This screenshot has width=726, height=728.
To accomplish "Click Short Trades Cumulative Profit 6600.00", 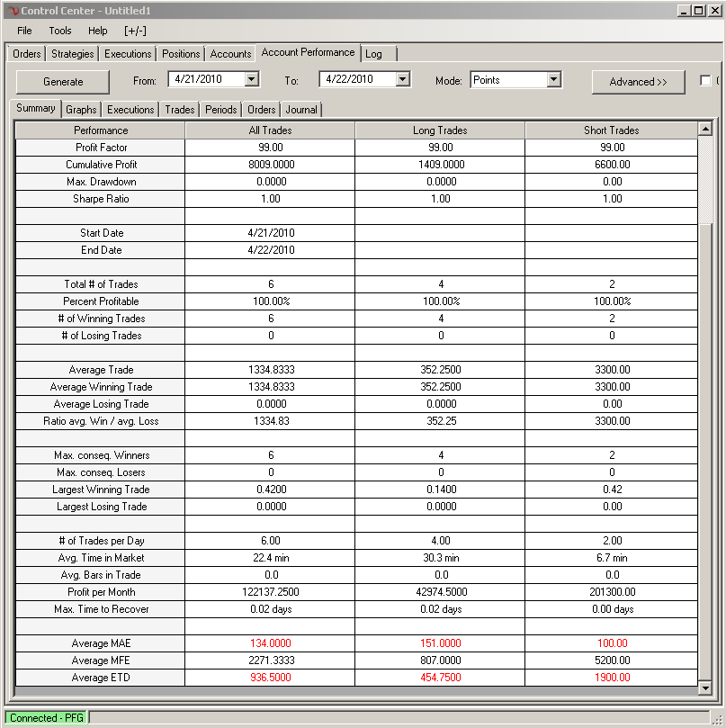I will tap(613, 165).
